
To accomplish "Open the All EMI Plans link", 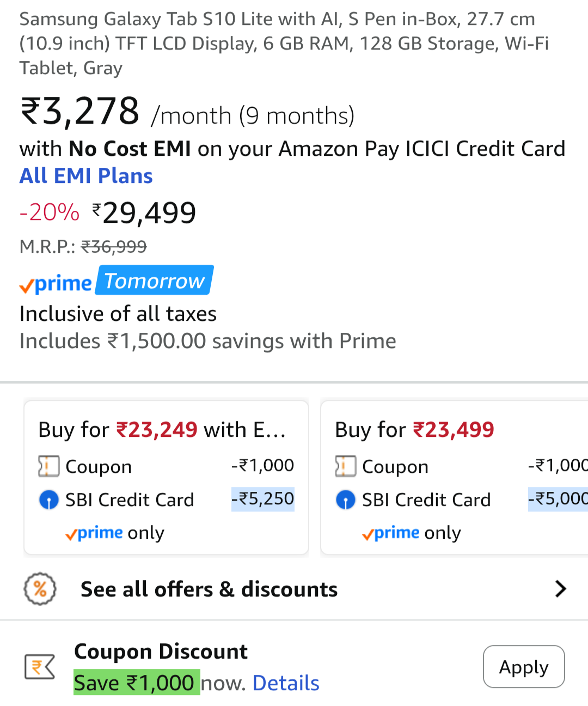I will 86,176.
